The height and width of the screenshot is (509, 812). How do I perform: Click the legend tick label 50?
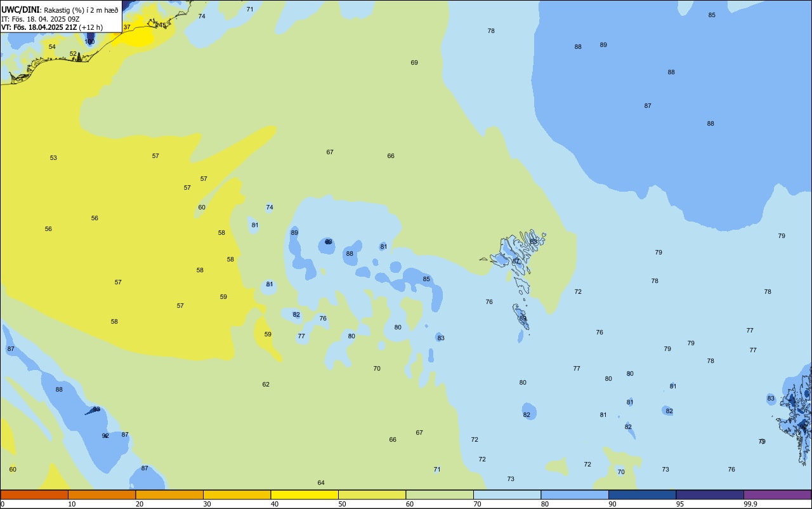(342, 504)
